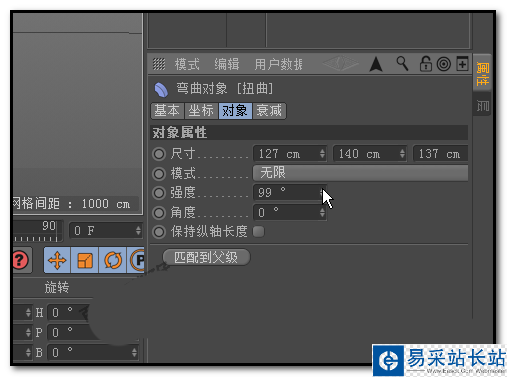Open the 模式 menu in Attributes panel

point(187,64)
